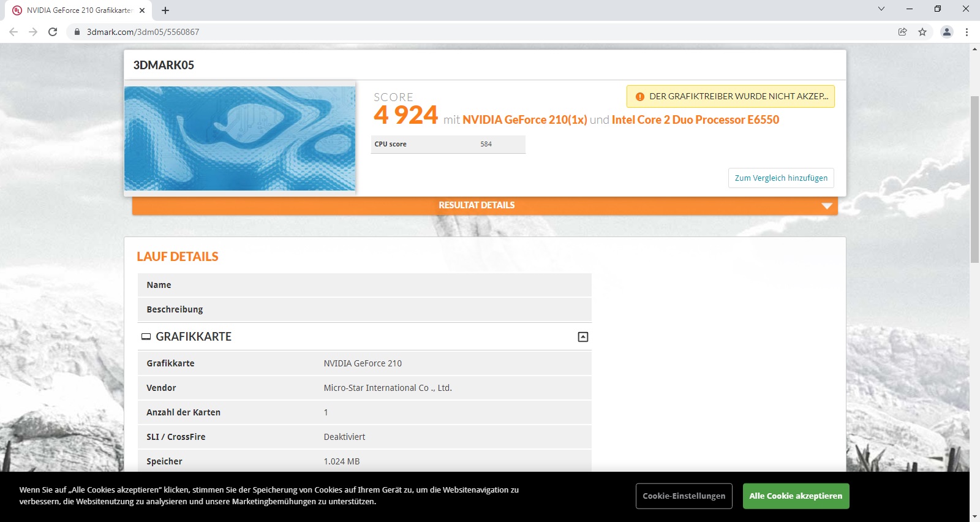980x522 pixels.
Task: Click the browser forward arrow
Action: point(33,32)
